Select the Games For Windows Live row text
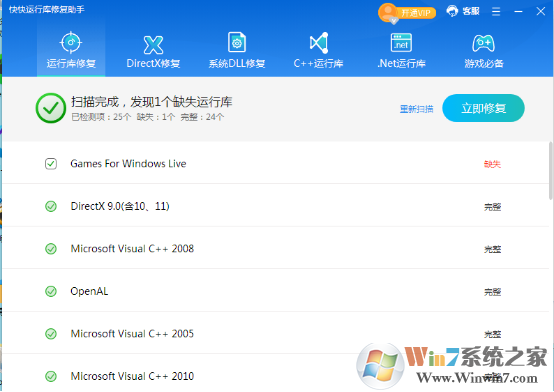This screenshot has height=392, width=554. click(x=128, y=164)
